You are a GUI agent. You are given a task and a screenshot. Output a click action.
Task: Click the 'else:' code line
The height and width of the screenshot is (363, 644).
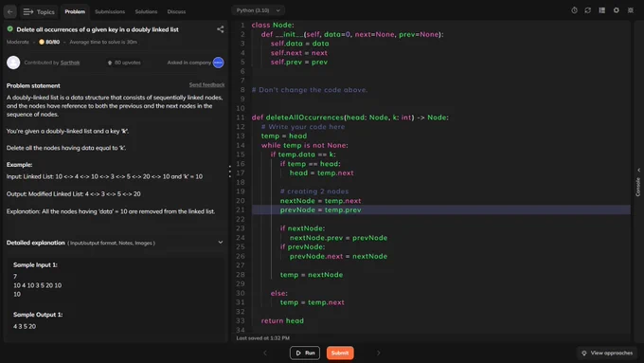pos(278,293)
